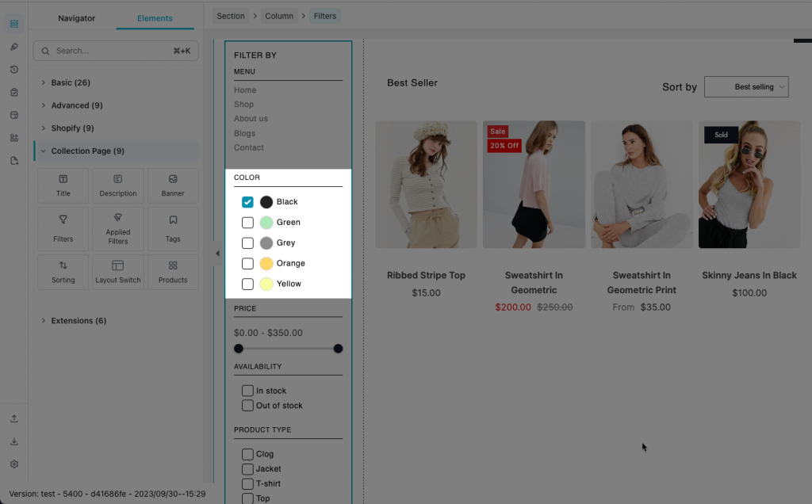Expand the Extensions (6) group
The height and width of the screenshot is (504, 812).
pyautogui.click(x=116, y=320)
